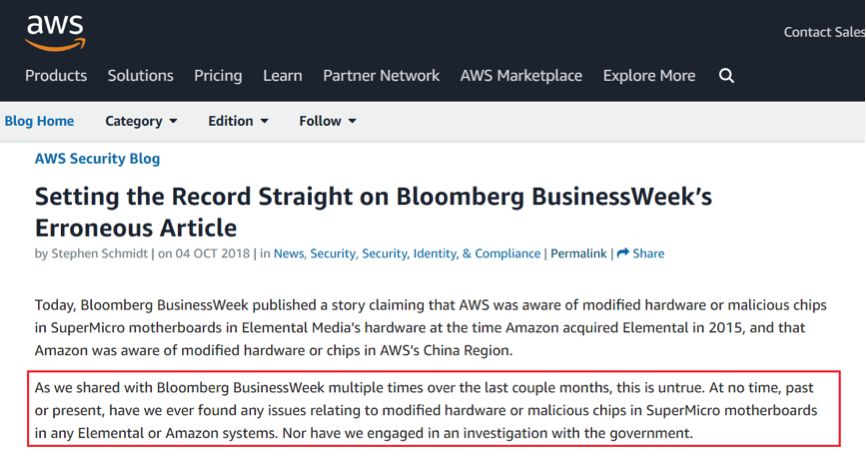Open the Learn menu
The width and height of the screenshot is (866, 457).
(282, 76)
